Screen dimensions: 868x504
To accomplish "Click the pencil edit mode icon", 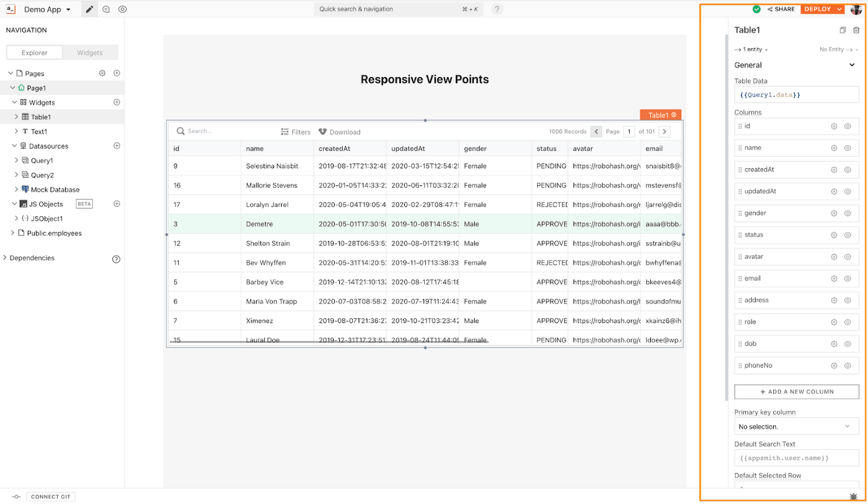I will pyautogui.click(x=90, y=9).
